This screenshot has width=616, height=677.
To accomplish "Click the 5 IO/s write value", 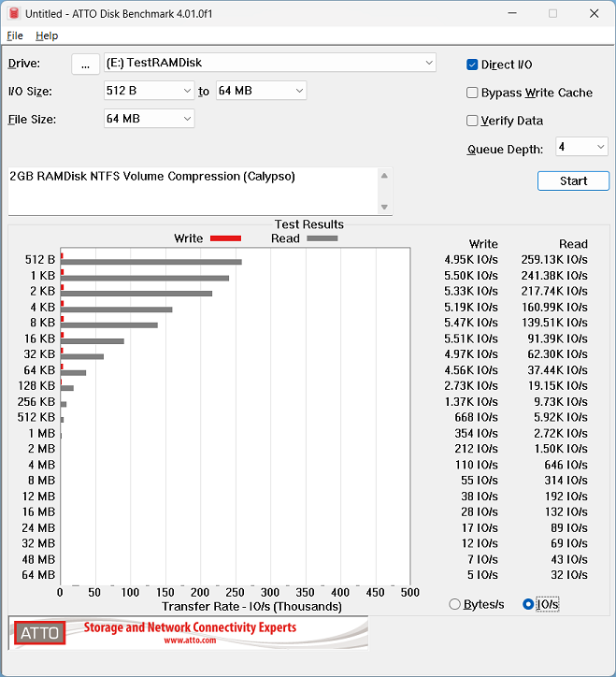I will (x=482, y=575).
